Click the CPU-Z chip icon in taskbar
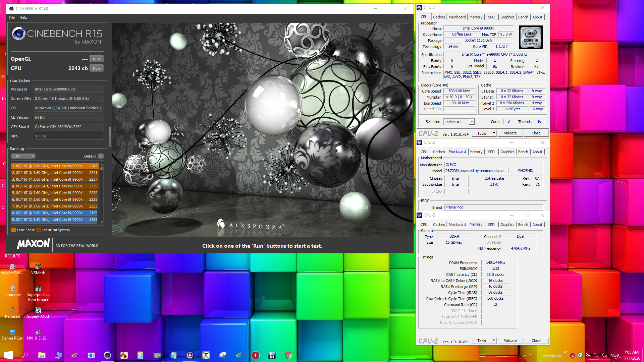Viewport: 644px width, 362px height. 190,355
